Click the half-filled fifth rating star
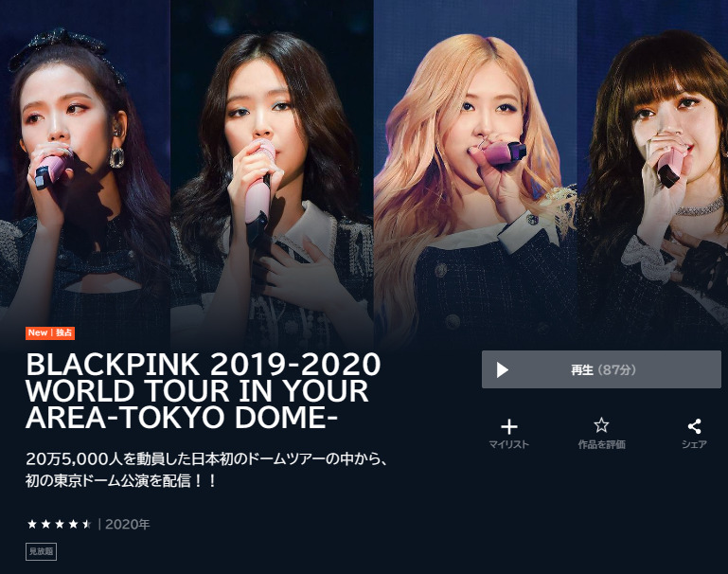This screenshot has width=728, height=574. (87, 525)
